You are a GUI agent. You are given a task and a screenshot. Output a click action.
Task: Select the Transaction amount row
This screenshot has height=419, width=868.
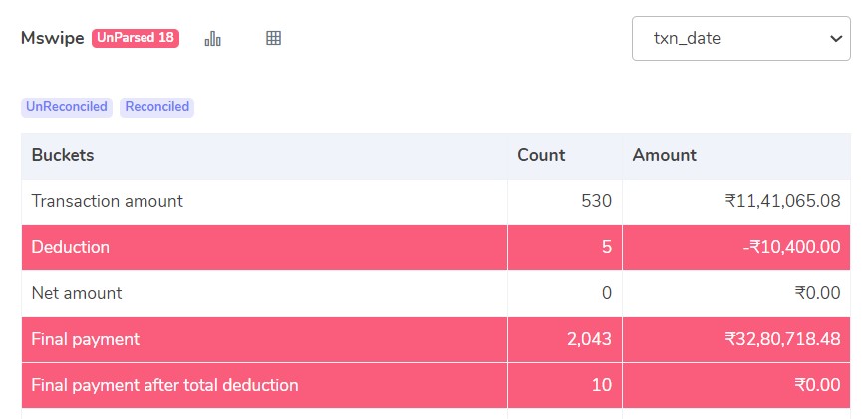point(108,201)
